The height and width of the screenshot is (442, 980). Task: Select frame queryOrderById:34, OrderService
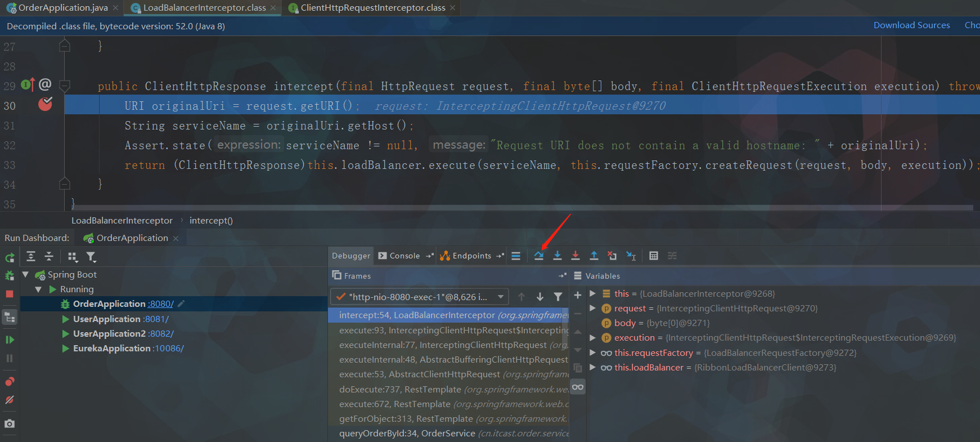click(x=448, y=433)
